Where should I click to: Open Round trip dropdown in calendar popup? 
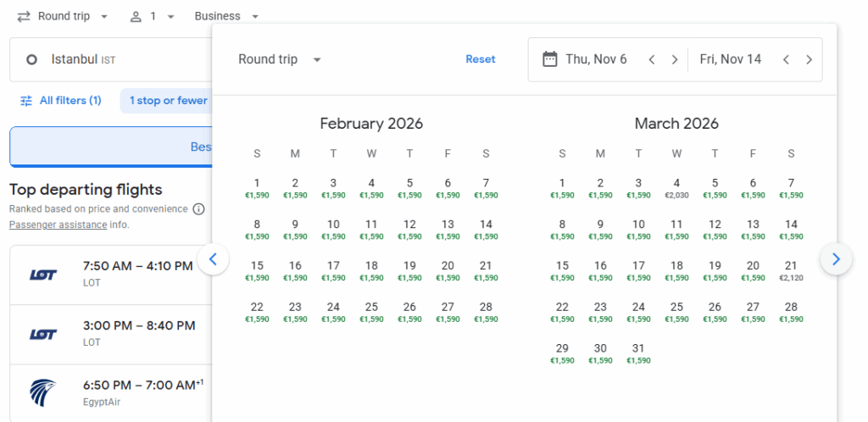pos(280,59)
